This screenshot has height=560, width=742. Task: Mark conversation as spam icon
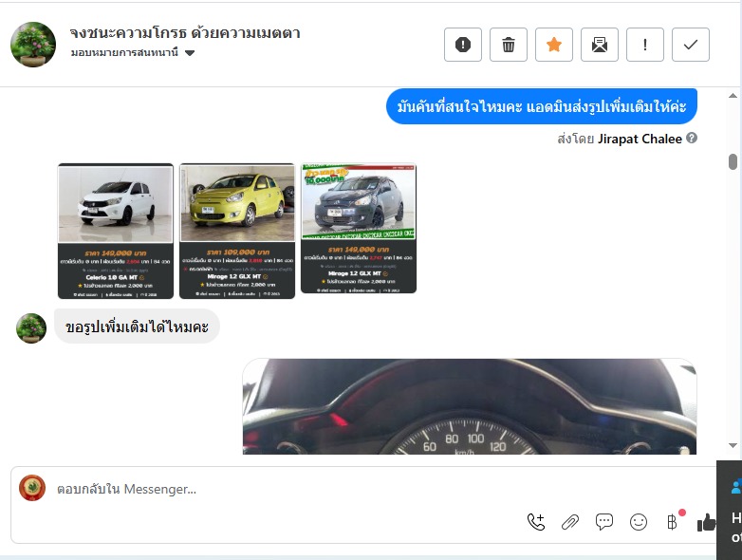pos(463,45)
